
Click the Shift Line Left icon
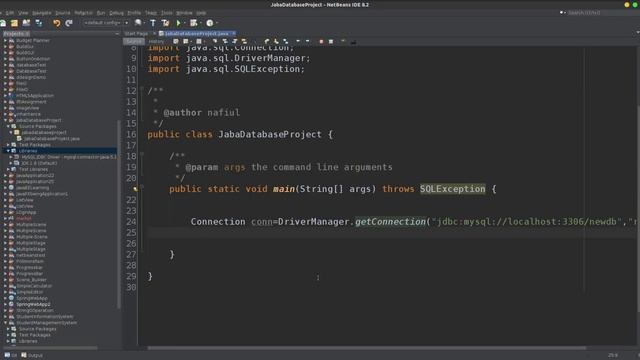298,41
